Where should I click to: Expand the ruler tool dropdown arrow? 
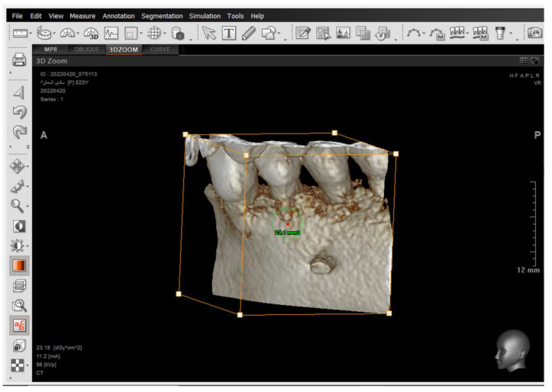point(31,34)
